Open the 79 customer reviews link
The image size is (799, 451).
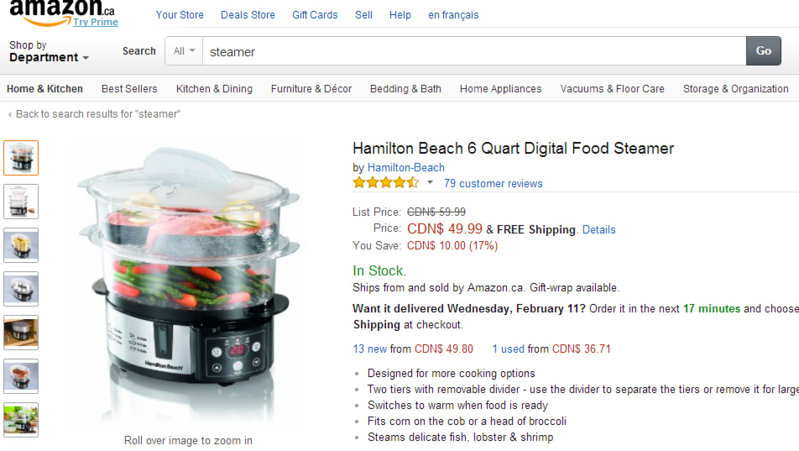click(x=493, y=183)
